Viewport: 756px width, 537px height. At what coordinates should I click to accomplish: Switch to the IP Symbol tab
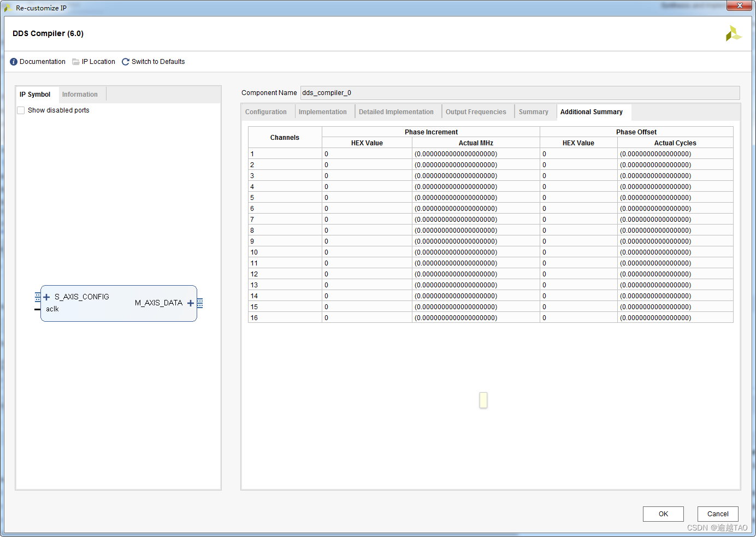pos(35,95)
